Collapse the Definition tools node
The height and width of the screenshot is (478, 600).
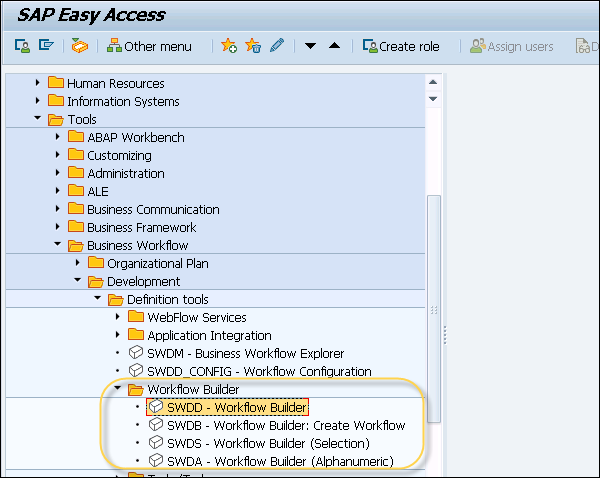98,298
